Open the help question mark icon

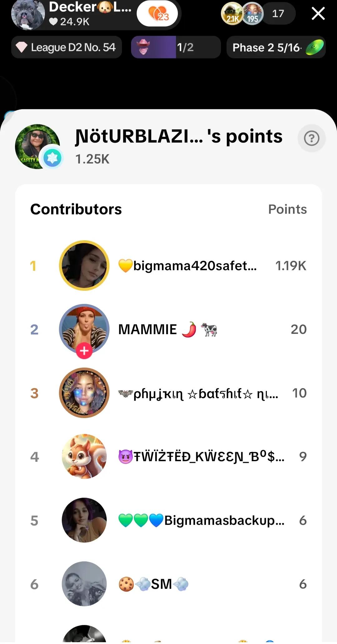(x=311, y=138)
